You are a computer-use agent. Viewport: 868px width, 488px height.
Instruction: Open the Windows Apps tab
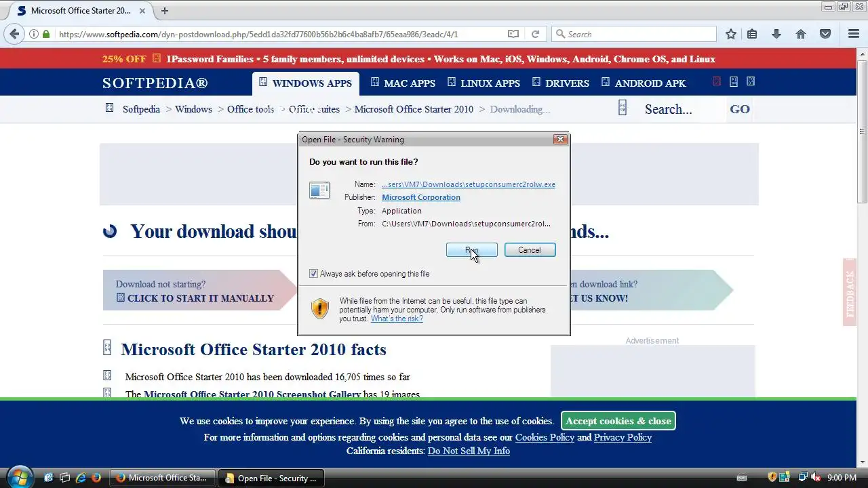(304, 83)
